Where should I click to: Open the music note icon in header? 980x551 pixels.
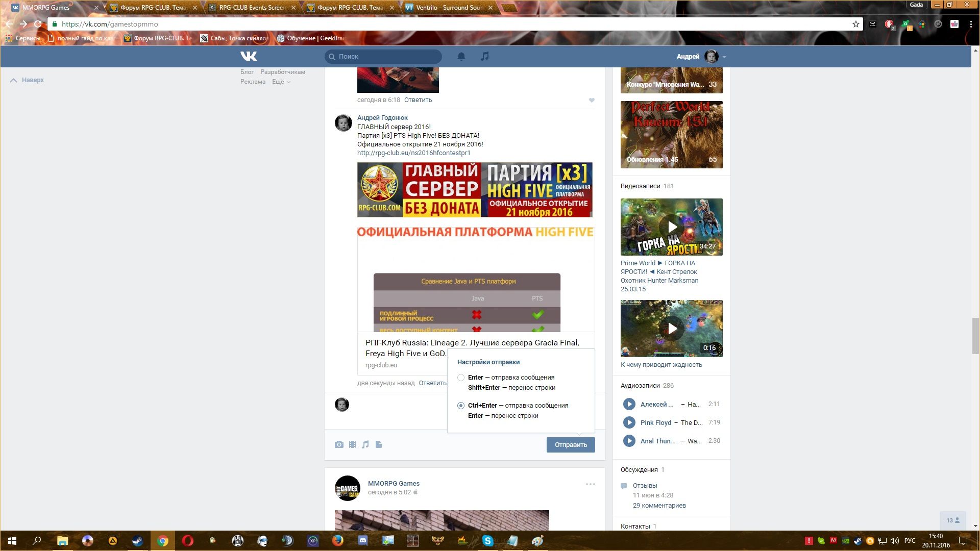click(485, 56)
